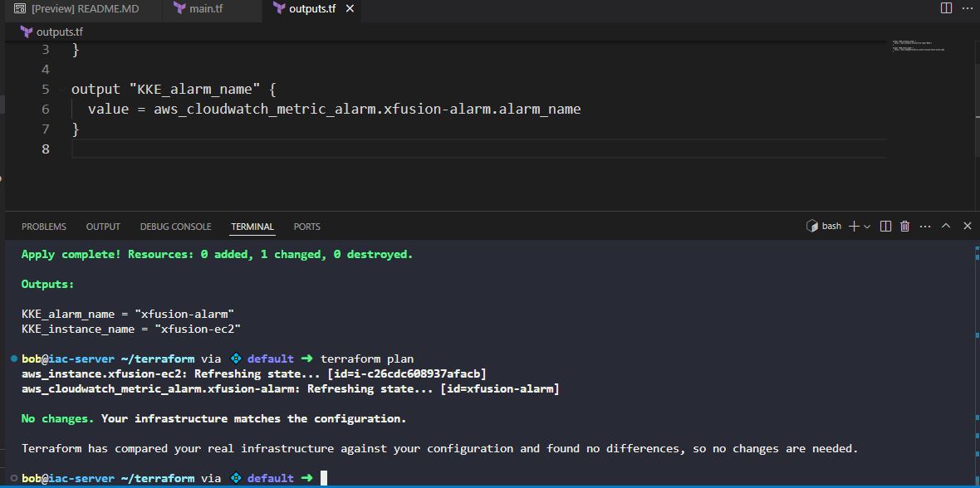Click the Terraform icon in the breadcrumb
The height and width of the screenshot is (488, 980).
click(x=27, y=32)
